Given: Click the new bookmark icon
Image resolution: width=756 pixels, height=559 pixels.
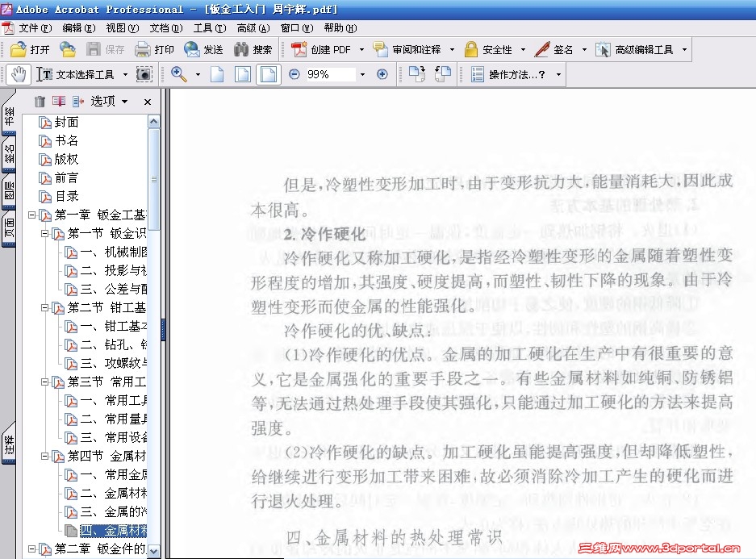Looking at the screenshot, I should point(59,101).
